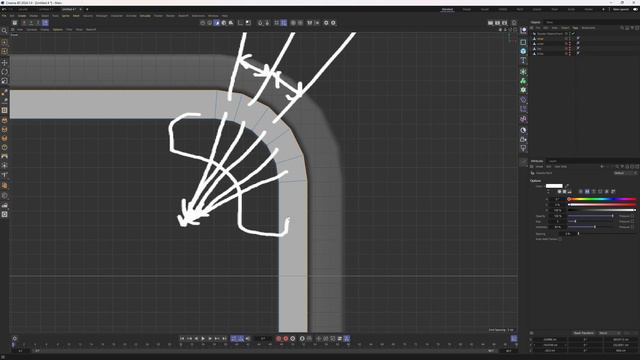
Task: Select the Scale tool in left toolbar
Action: click(4, 80)
